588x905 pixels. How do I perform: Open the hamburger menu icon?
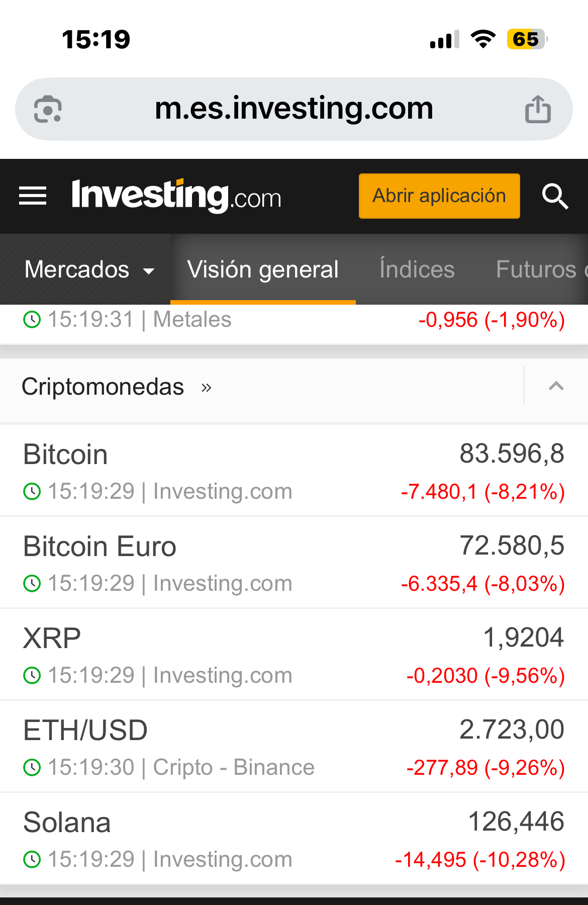33,196
